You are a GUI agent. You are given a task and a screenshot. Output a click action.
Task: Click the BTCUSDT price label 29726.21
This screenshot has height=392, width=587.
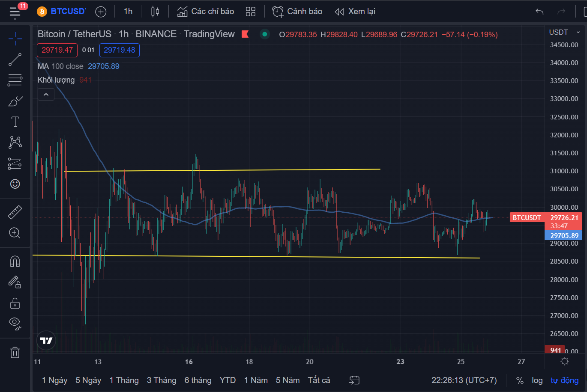(564, 218)
